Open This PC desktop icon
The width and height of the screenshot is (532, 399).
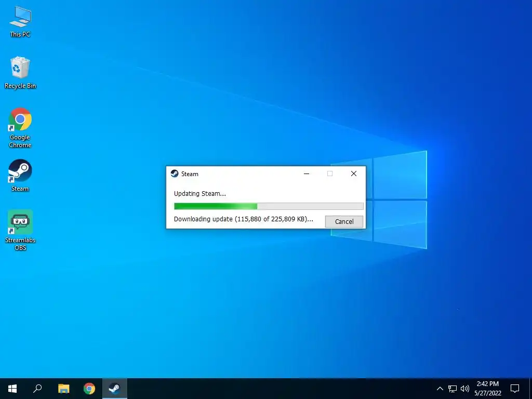[20, 21]
